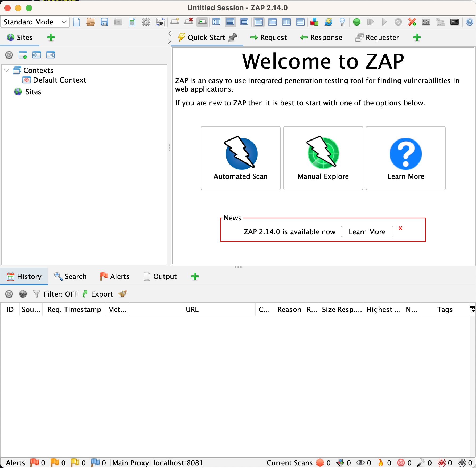Create a new context in the Sites panel
The height and width of the screenshot is (468, 476).
pos(23,55)
